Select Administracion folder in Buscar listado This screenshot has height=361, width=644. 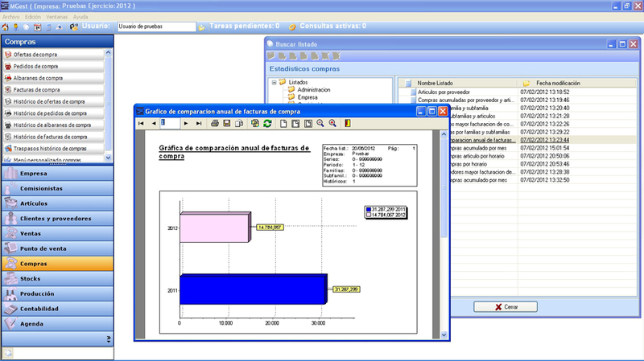[x=314, y=90]
